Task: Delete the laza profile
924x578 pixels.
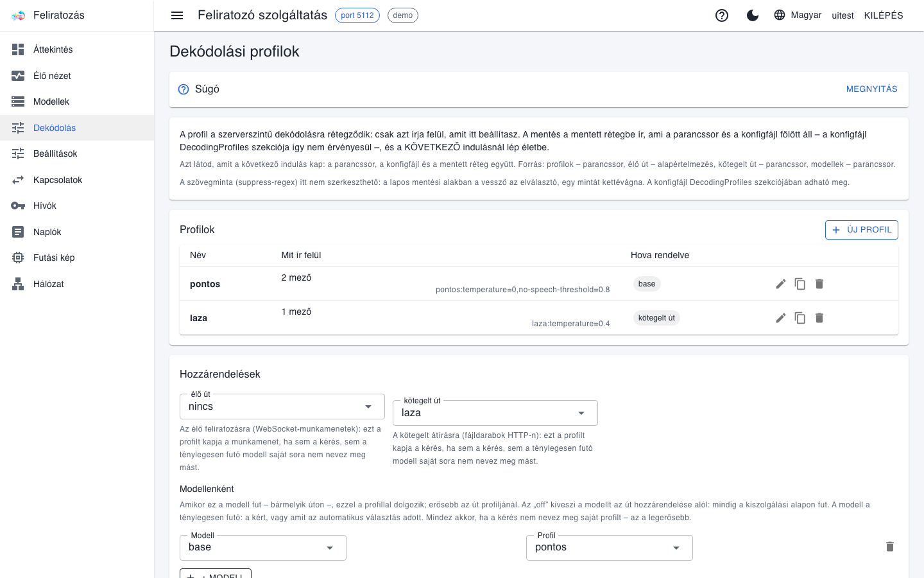Action: click(x=819, y=318)
